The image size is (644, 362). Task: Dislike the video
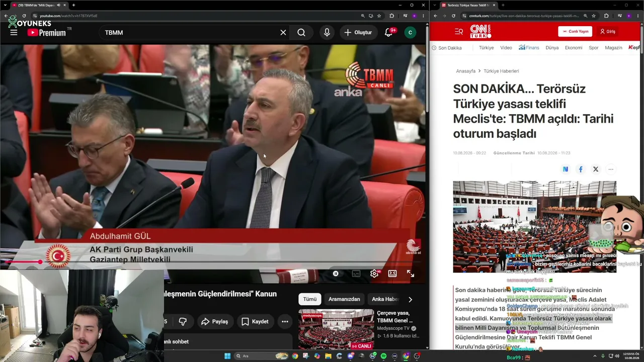click(x=183, y=321)
